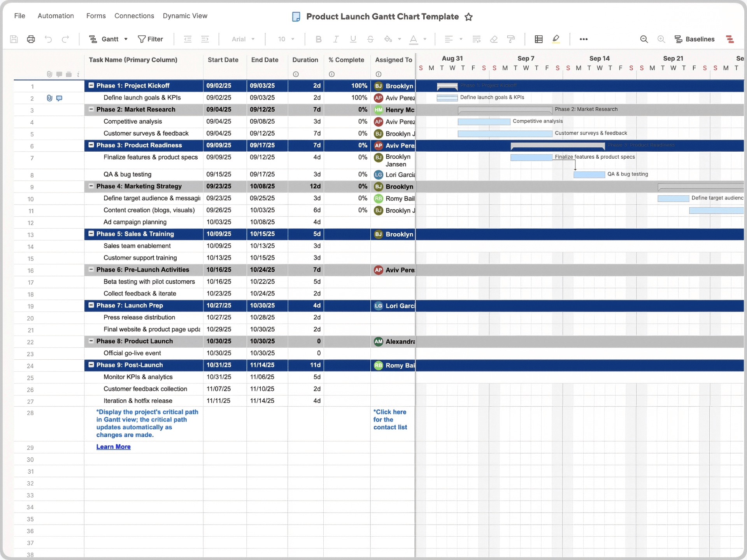Open the font dropdown showing Arial
Image resolution: width=747 pixels, height=560 pixels.
243,39
